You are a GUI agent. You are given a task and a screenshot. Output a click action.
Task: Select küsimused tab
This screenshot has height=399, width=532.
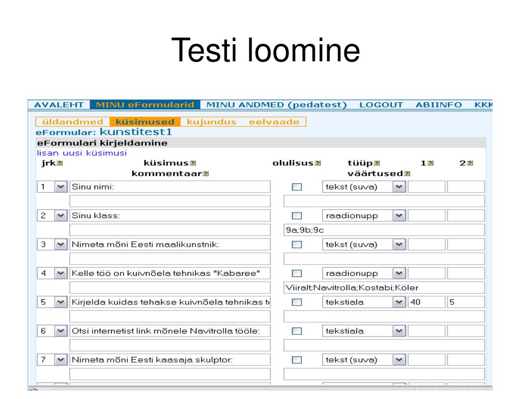(145, 122)
